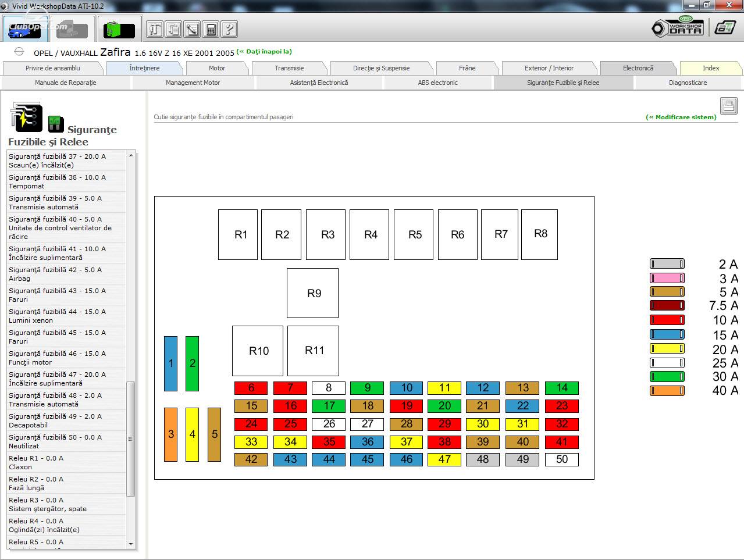
Task: Click the fuse list scrollbar thumb
Action: (131, 438)
